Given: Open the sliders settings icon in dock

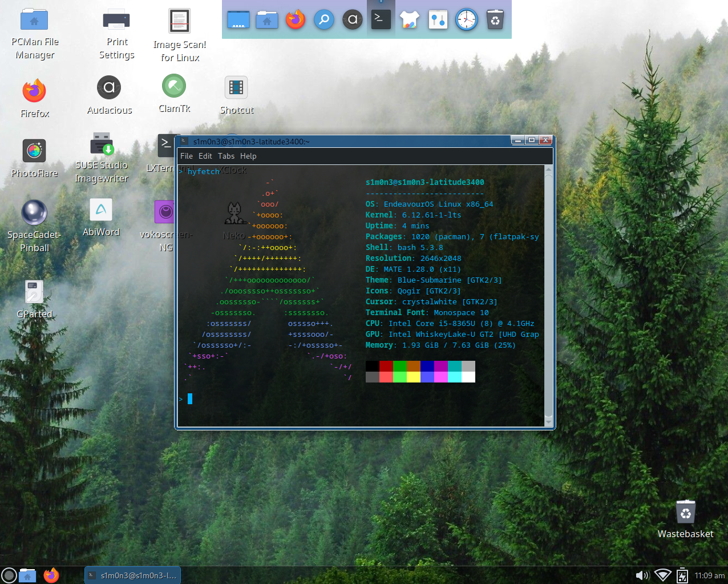Looking at the screenshot, I should coord(438,20).
